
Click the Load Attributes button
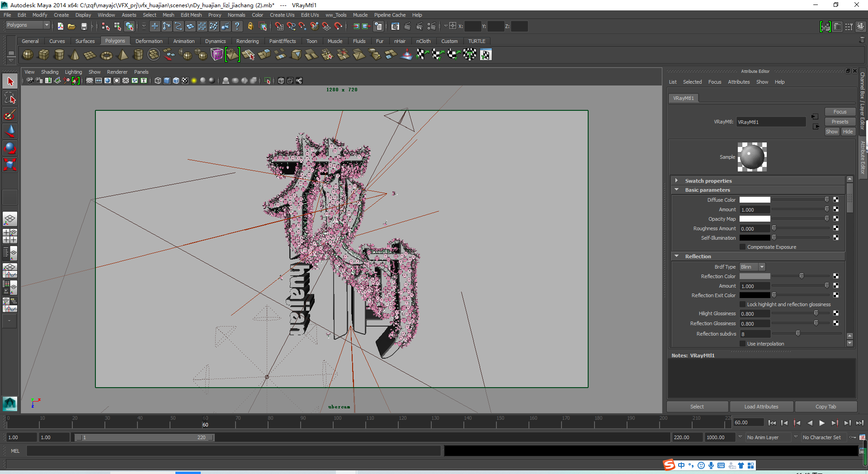pos(761,407)
